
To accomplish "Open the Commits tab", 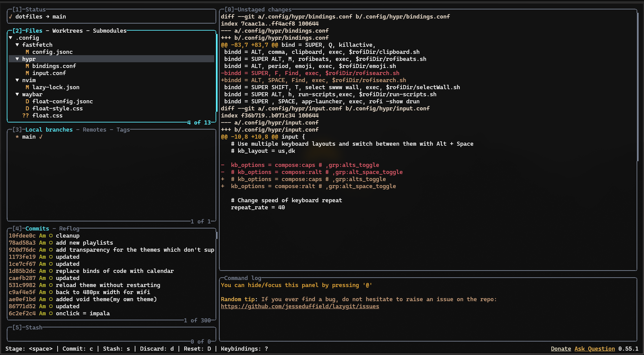I will click(x=37, y=228).
